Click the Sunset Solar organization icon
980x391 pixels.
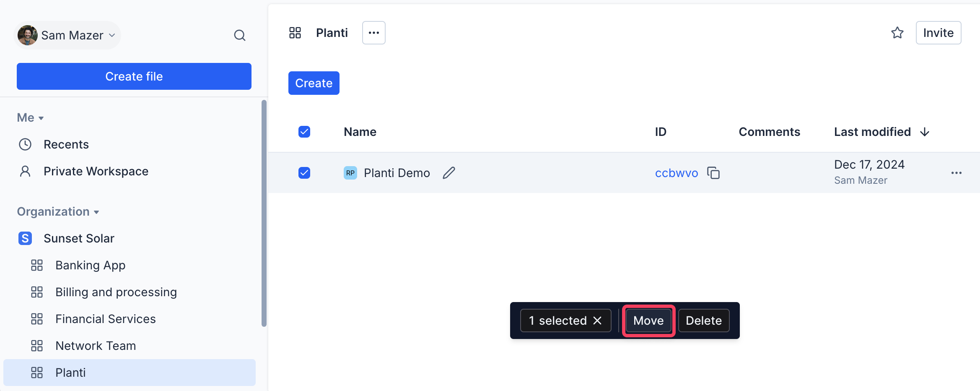pos(25,238)
